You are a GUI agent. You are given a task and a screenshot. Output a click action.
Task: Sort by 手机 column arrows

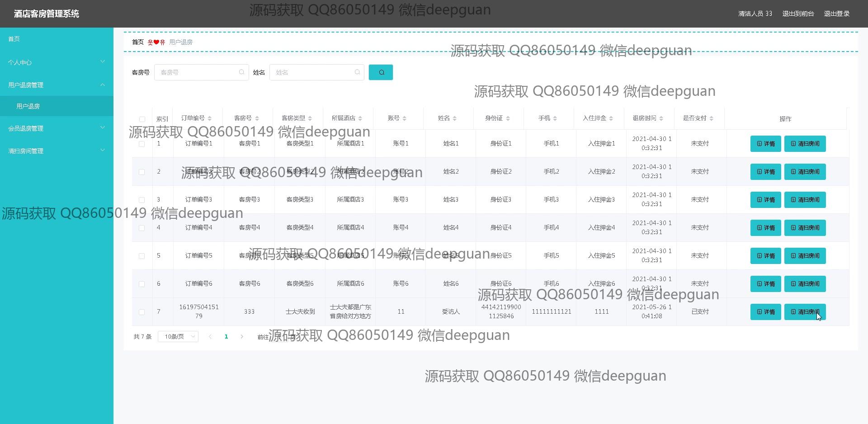click(555, 118)
